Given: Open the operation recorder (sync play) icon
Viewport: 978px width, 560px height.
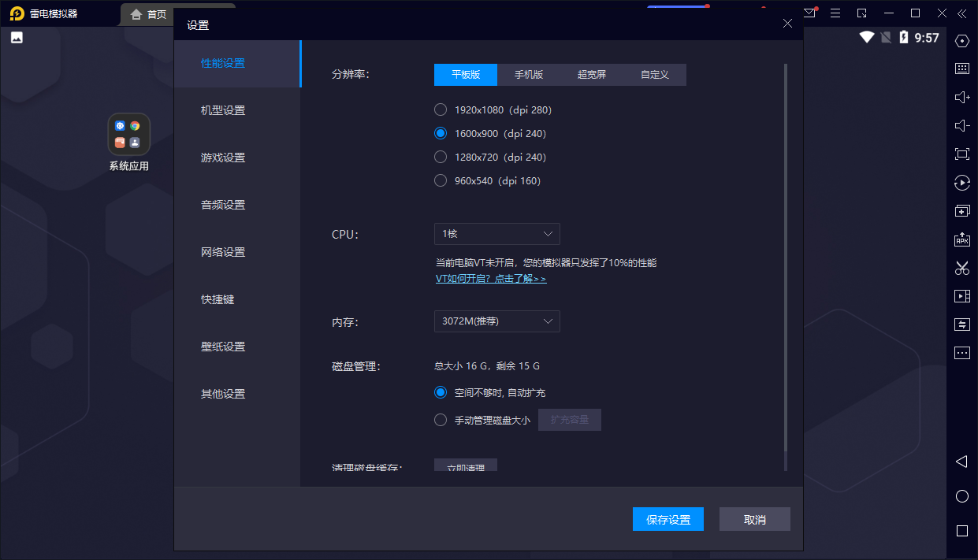Looking at the screenshot, I should (x=961, y=183).
